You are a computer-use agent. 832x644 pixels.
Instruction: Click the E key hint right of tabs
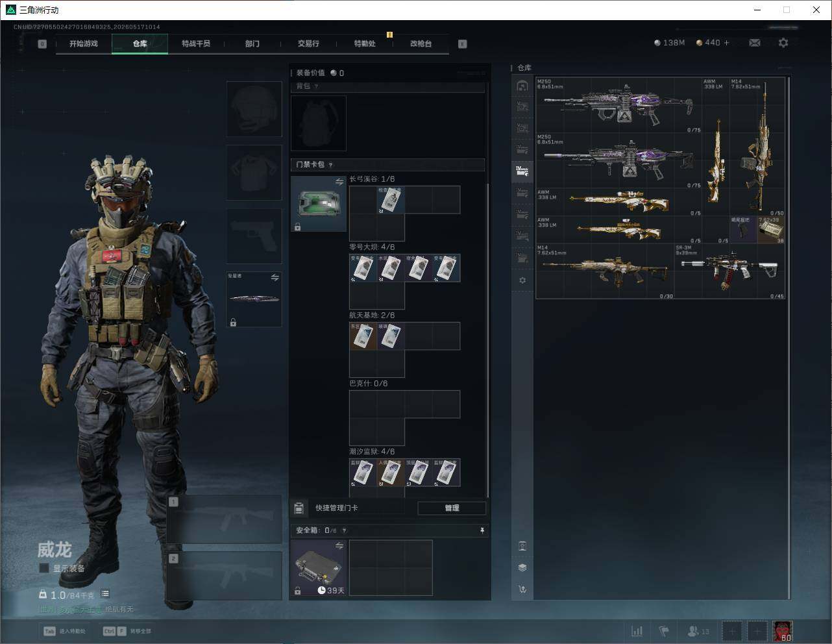pyautogui.click(x=463, y=44)
